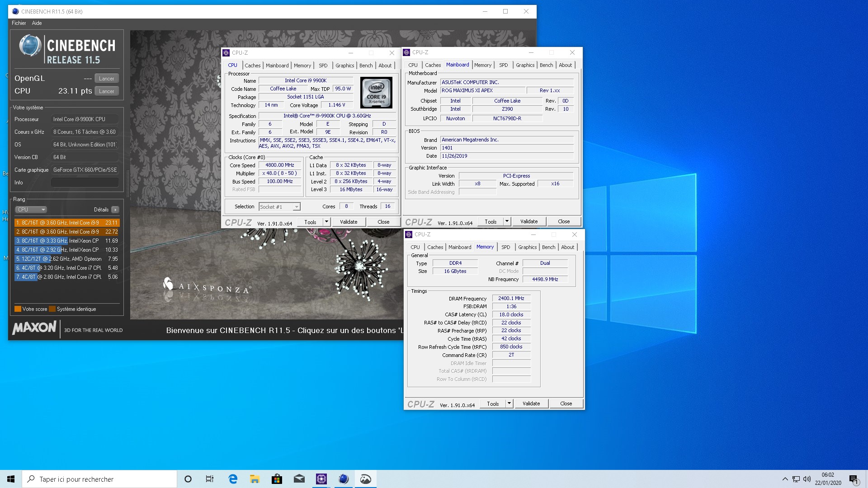Click the taskbar search box
The image size is (868, 488).
(x=99, y=479)
